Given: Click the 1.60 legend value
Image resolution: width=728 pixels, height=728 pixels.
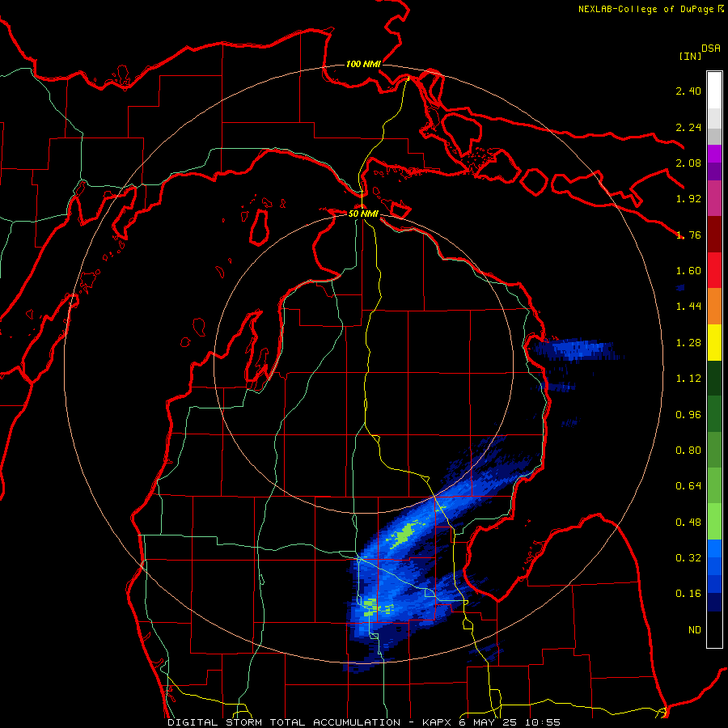Looking at the screenshot, I should (x=688, y=271).
